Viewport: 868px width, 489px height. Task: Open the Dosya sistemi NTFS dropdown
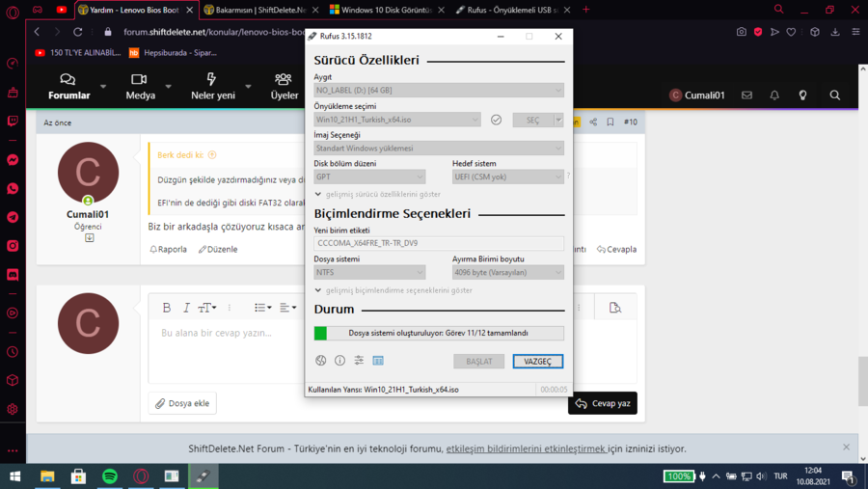pos(369,272)
